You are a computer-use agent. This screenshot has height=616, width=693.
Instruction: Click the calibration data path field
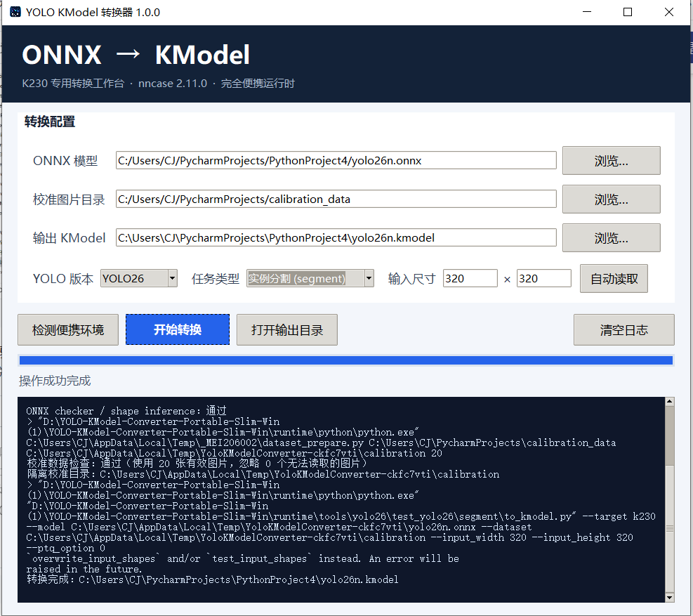[x=336, y=199]
